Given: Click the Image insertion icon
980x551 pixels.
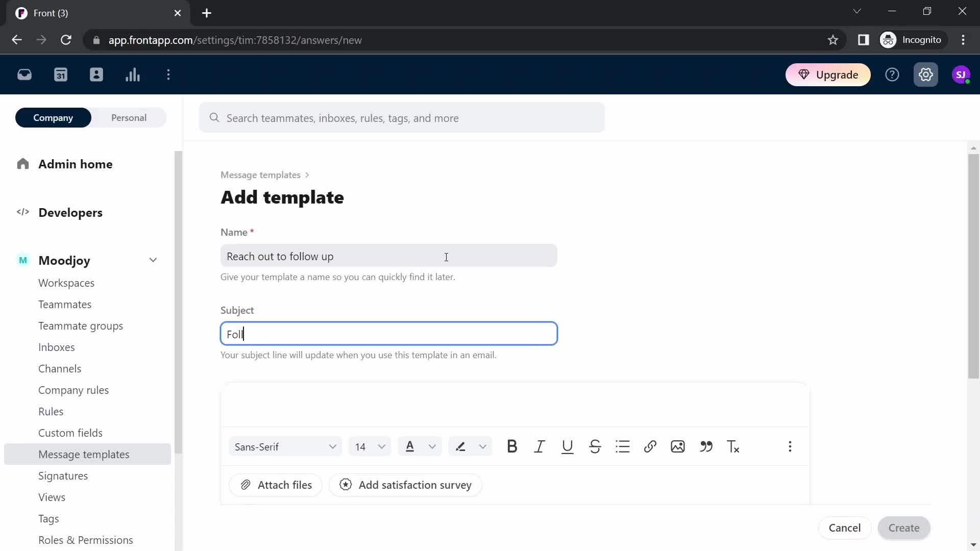Looking at the screenshot, I should [678, 446].
